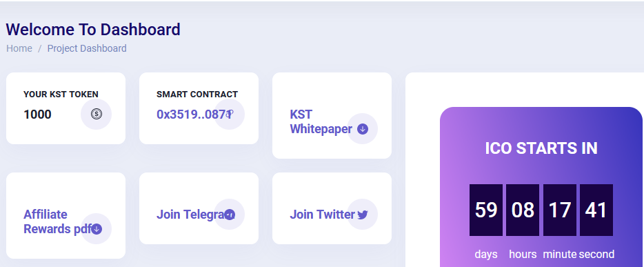Click the 1000 token balance value
Screen dimensions: 644x267
pos(37,115)
